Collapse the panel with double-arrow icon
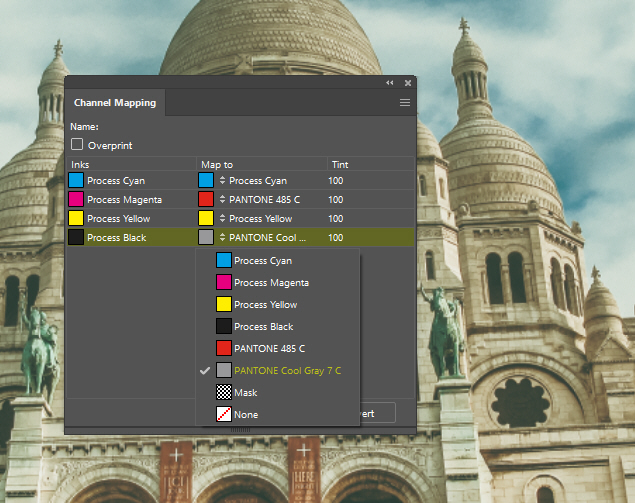The height and width of the screenshot is (503, 635). (x=390, y=83)
